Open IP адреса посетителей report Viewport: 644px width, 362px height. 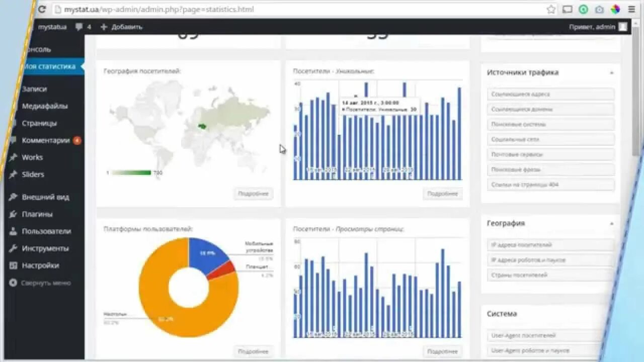551,245
